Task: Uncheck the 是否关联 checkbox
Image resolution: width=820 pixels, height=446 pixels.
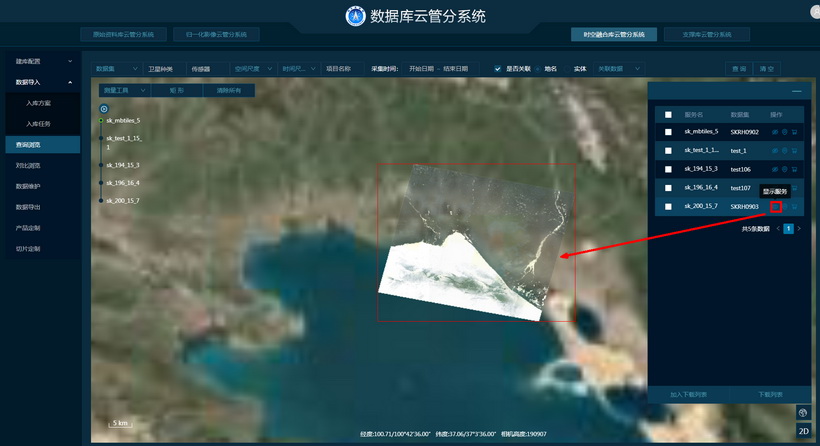Action: tap(498, 69)
